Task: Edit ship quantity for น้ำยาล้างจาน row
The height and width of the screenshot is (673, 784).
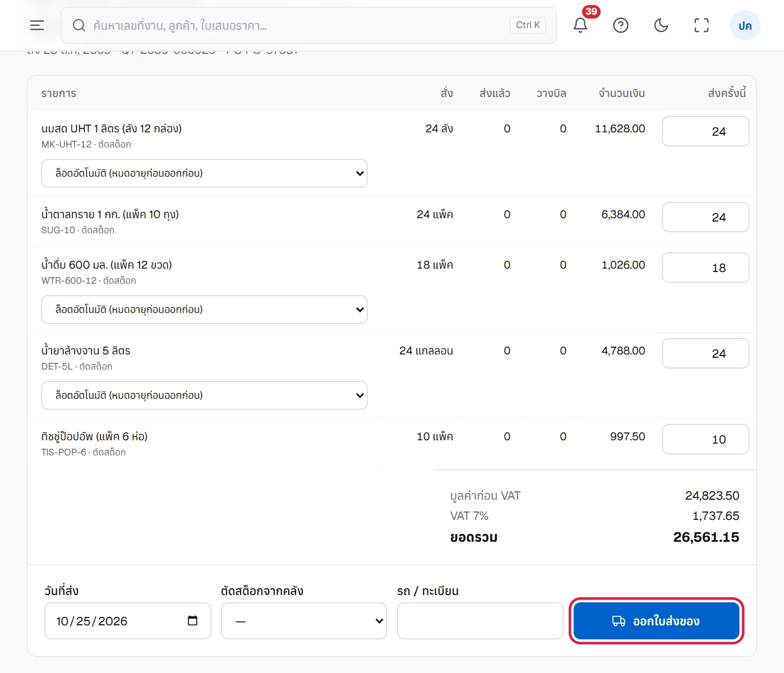Action: click(705, 353)
